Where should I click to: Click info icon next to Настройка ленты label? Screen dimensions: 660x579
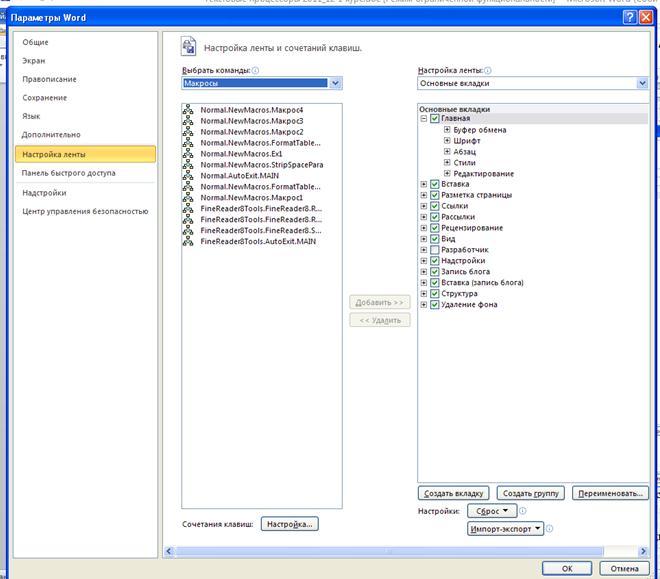pyautogui.click(x=487, y=70)
